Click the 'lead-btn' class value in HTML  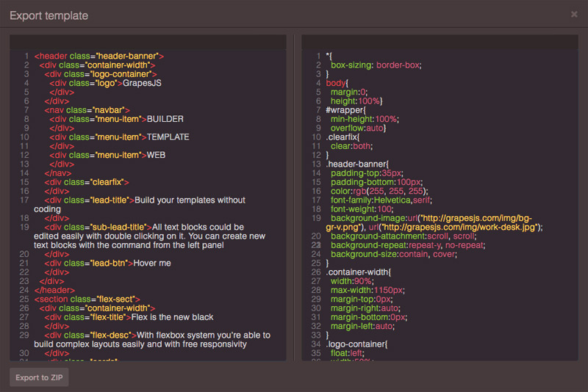pyautogui.click(x=109, y=264)
